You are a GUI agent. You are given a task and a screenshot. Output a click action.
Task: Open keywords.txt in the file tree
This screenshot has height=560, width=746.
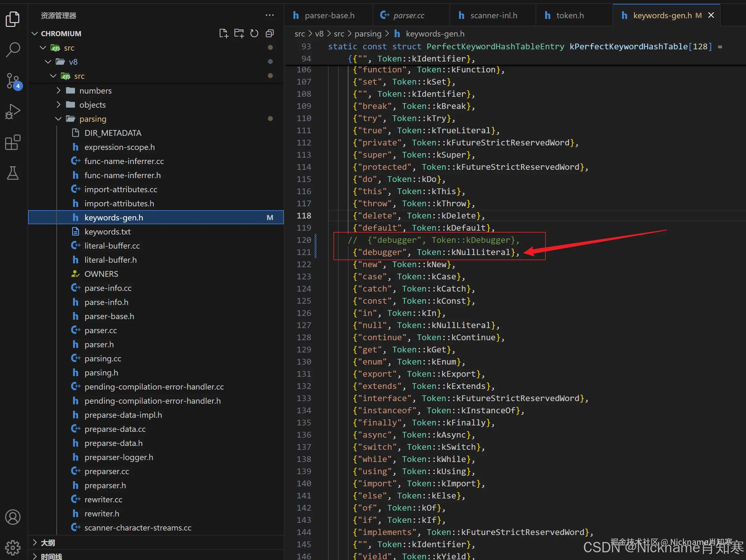pos(107,232)
